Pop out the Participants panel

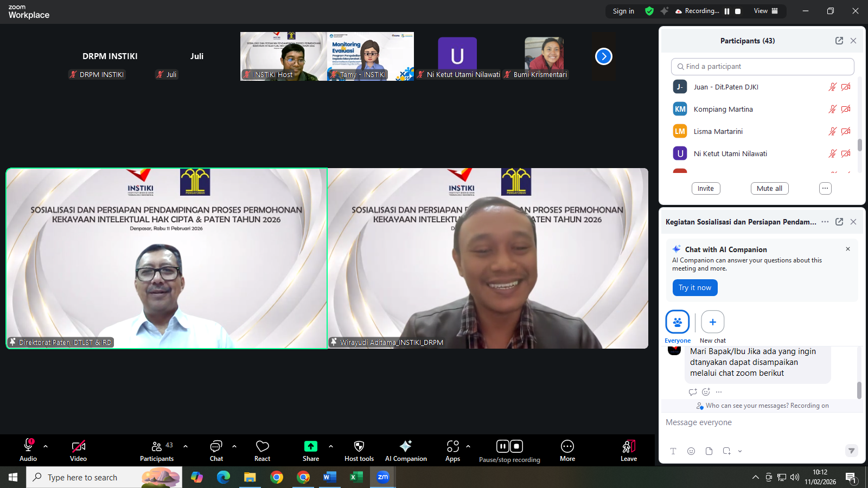pyautogui.click(x=839, y=41)
